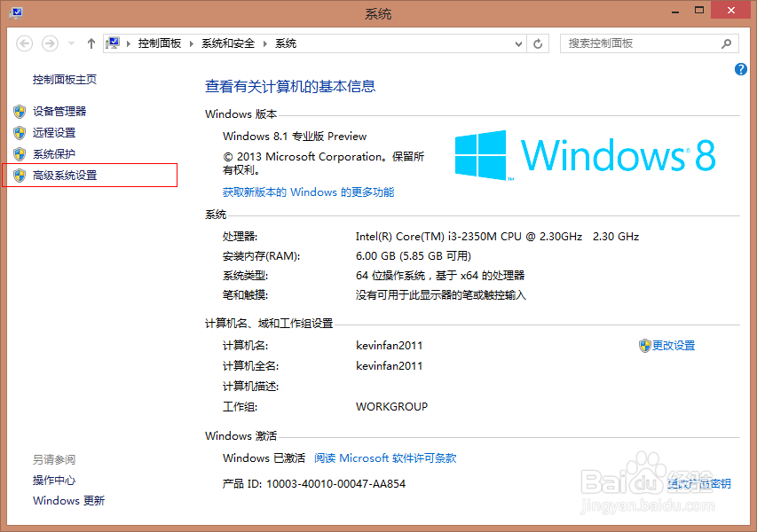Click the shield icon beside 高级系统设置

tap(20, 175)
